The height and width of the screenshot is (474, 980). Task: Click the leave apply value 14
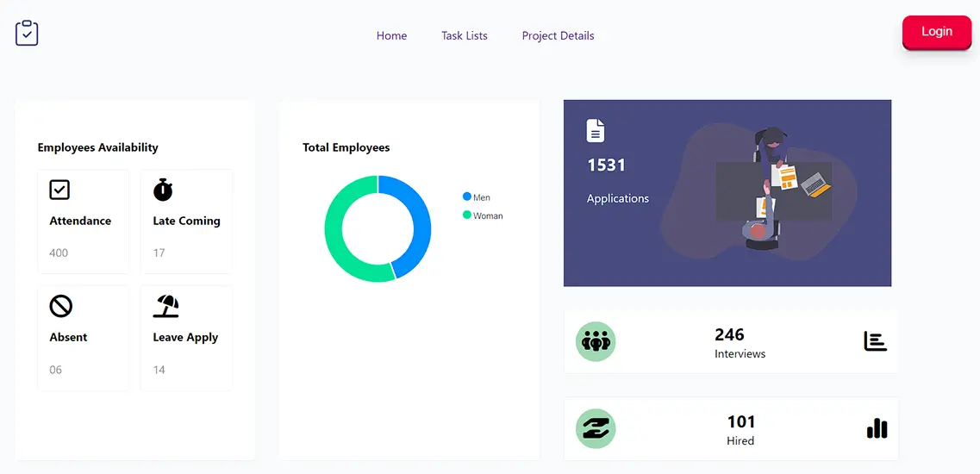(159, 370)
